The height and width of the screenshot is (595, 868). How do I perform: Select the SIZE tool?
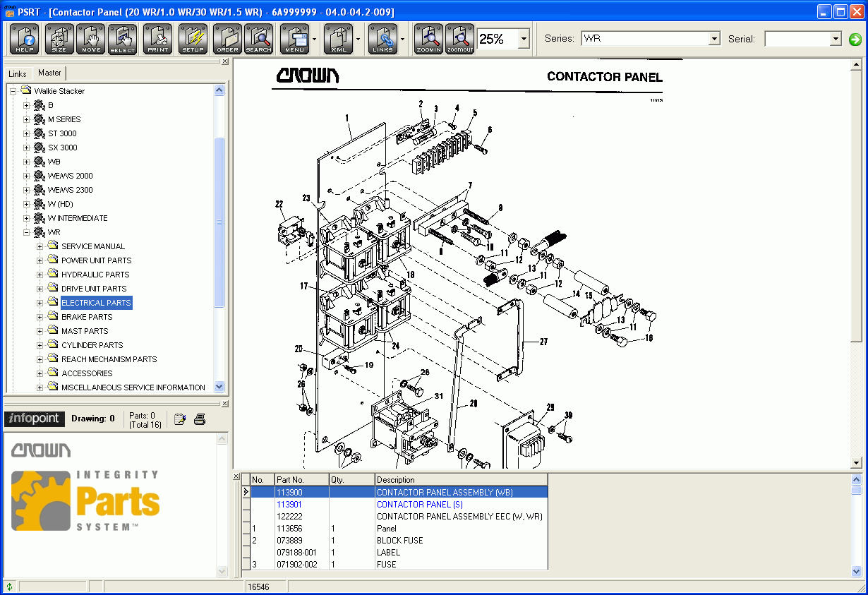(x=59, y=39)
